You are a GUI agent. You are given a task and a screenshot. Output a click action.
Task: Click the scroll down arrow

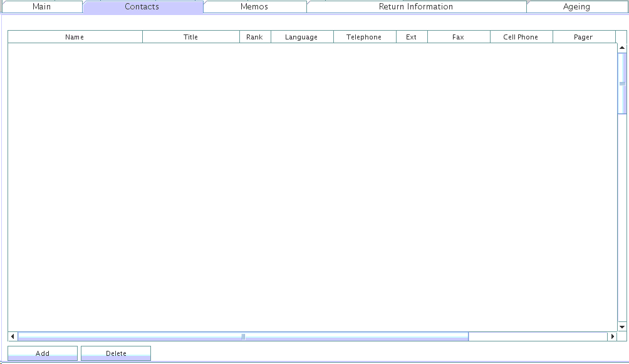[622, 326]
